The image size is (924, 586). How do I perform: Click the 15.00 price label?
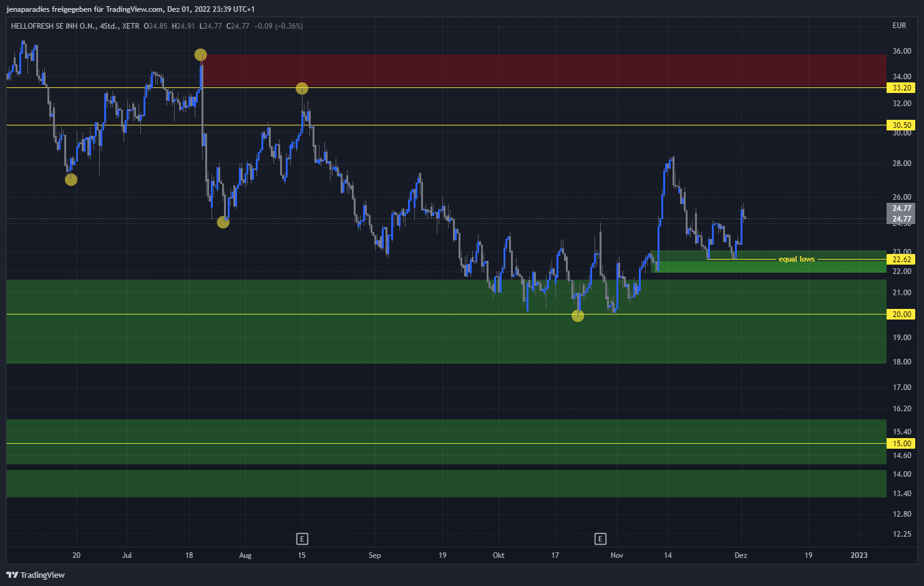[x=901, y=444]
